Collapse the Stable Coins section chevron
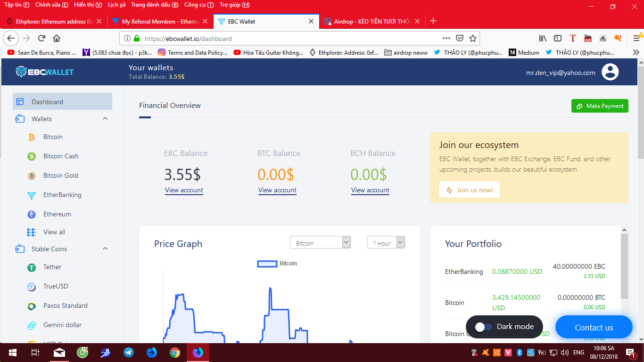The width and height of the screenshot is (644, 362). point(105,249)
